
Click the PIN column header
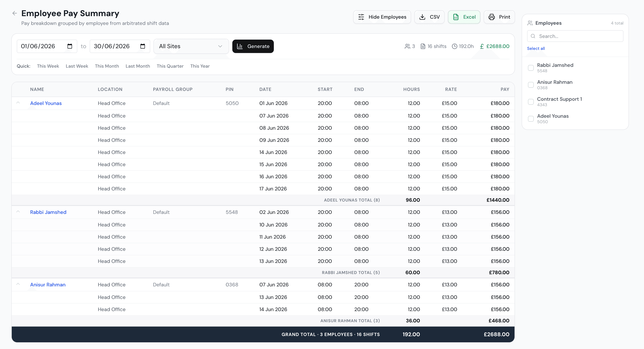[229, 89]
